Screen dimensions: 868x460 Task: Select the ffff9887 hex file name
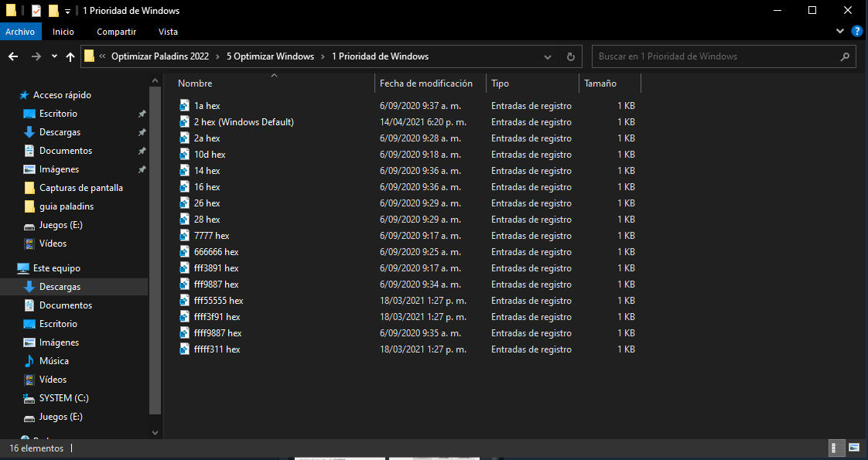[x=217, y=333]
